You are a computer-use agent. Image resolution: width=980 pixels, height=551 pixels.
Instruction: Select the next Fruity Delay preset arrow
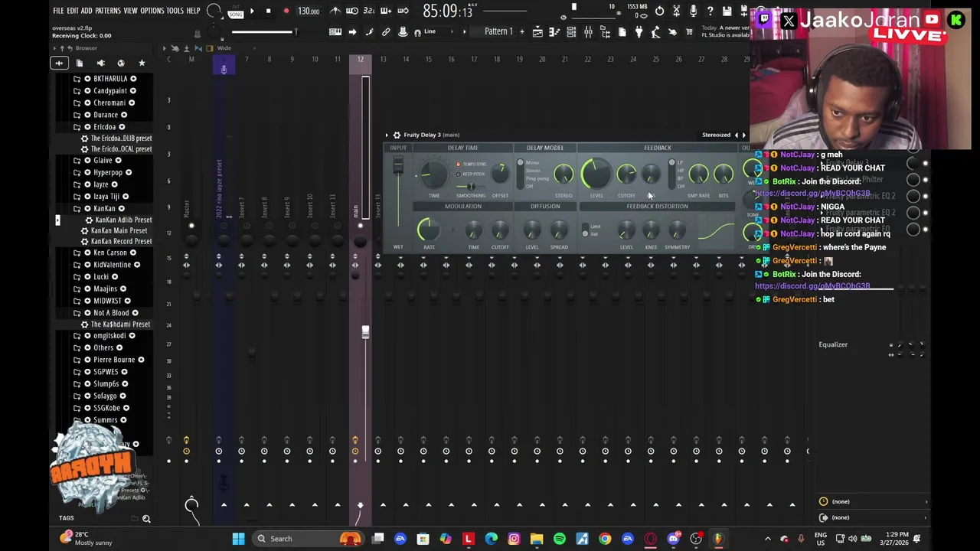pos(743,135)
